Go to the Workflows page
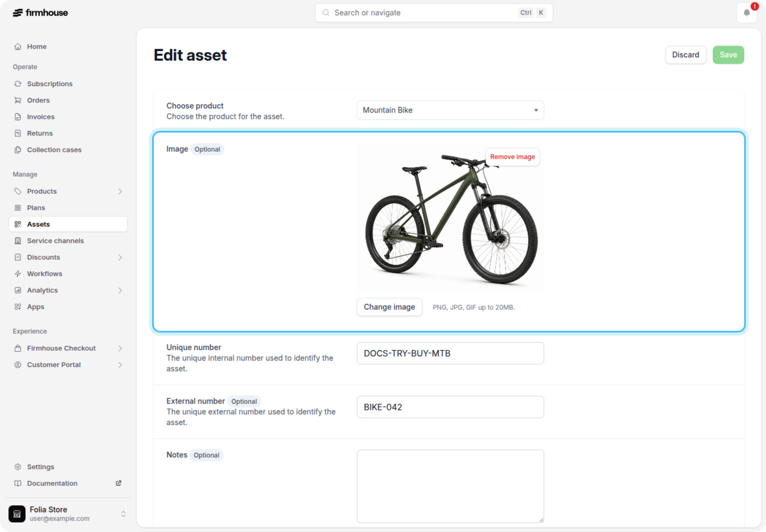 [x=45, y=274]
